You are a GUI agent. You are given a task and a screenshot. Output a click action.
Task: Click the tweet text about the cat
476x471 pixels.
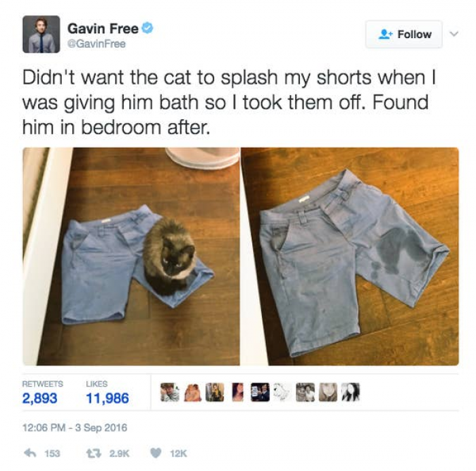pyautogui.click(x=229, y=102)
